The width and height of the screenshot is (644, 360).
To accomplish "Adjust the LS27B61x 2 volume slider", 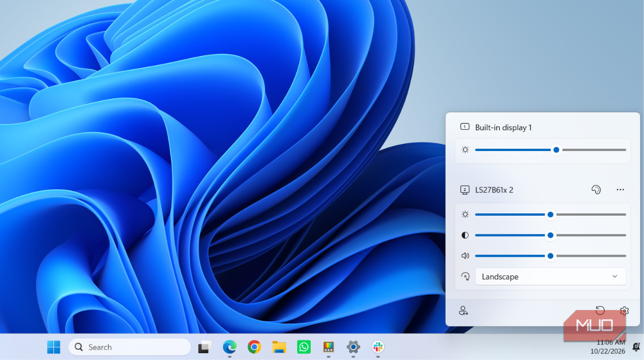I will point(550,256).
